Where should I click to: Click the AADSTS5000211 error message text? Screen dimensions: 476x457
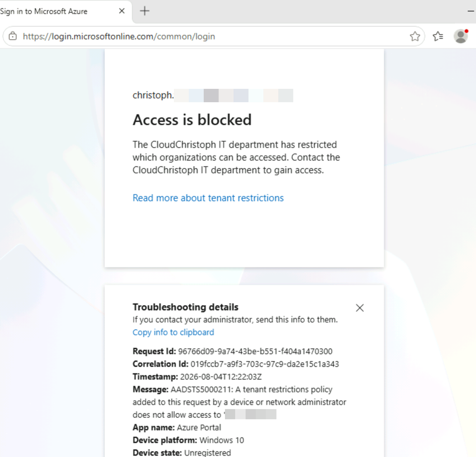click(x=239, y=402)
